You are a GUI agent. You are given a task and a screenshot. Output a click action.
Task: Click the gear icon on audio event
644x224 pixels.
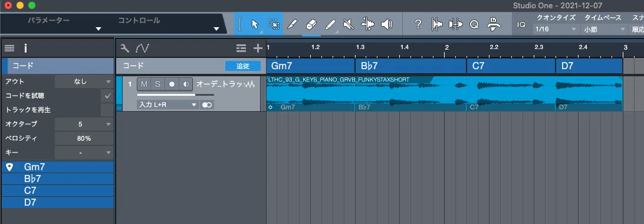270,107
